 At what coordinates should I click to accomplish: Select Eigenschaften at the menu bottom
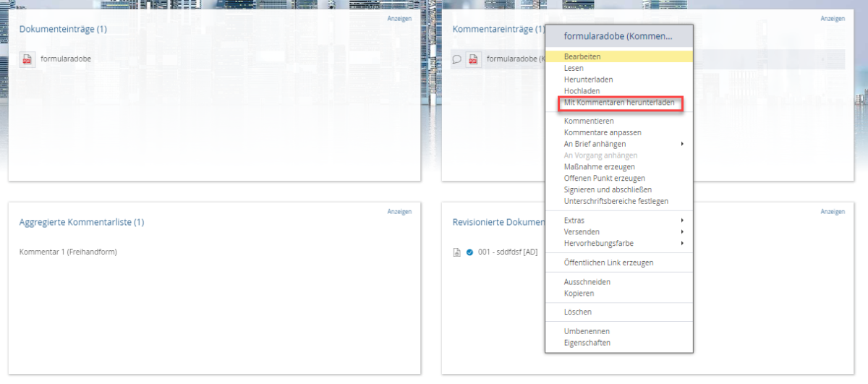tap(587, 343)
